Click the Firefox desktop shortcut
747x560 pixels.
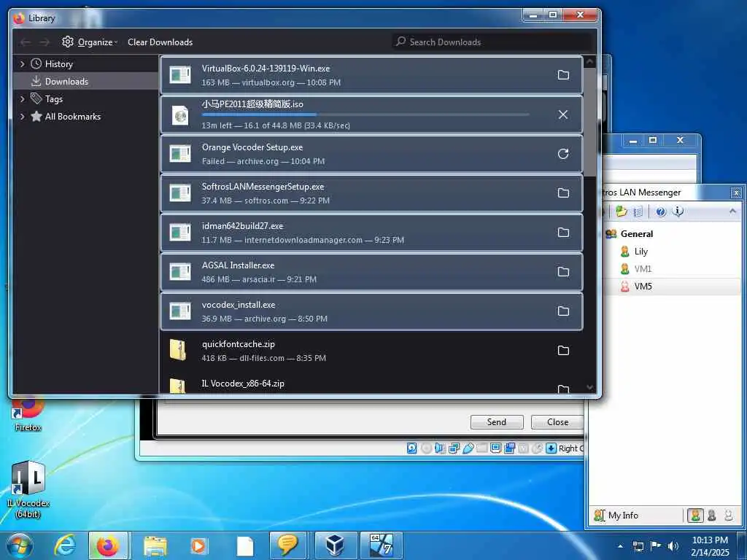tap(28, 414)
